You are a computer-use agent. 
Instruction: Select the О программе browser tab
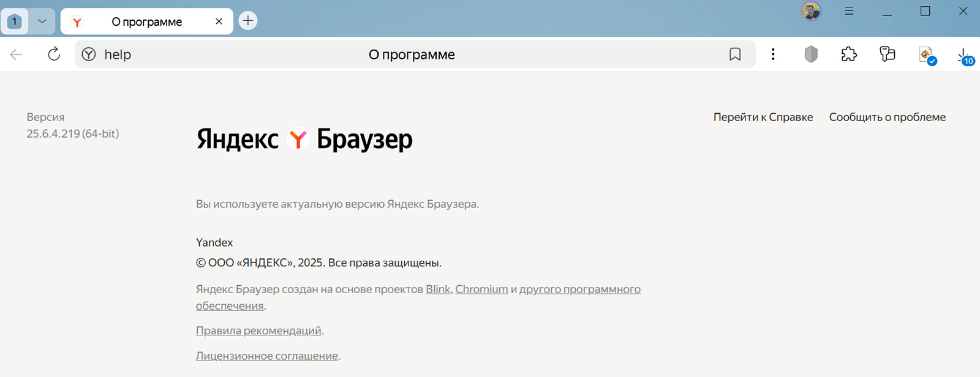(146, 21)
